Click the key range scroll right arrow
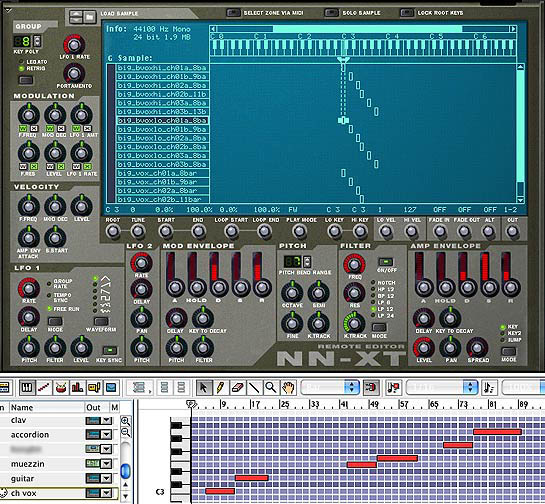 point(513,29)
